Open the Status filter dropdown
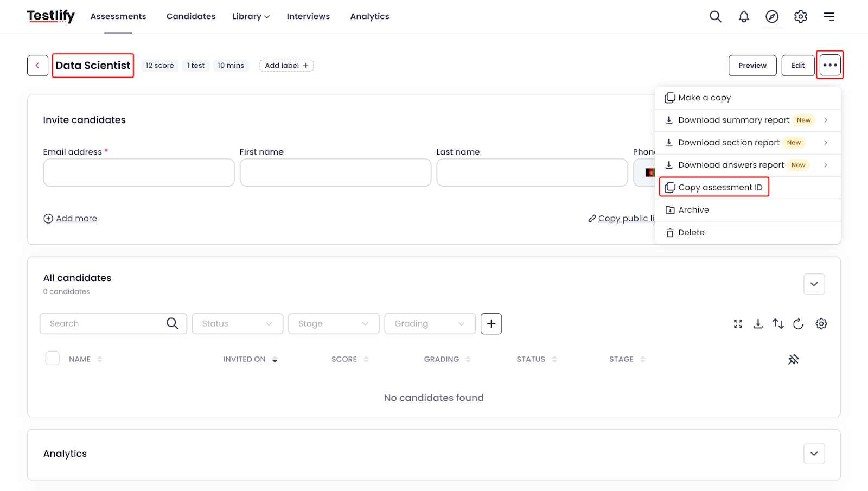The height and width of the screenshot is (491, 868). [x=238, y=324]
